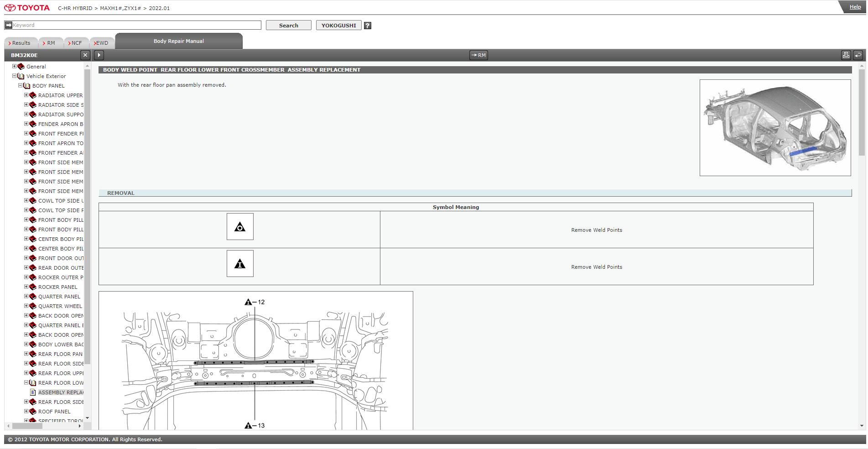The width and height of the screenshot is (868, 449).
Task: Select ROCKER OUTER P tree item
Action: pyautogui.click(x=61, y=277)
